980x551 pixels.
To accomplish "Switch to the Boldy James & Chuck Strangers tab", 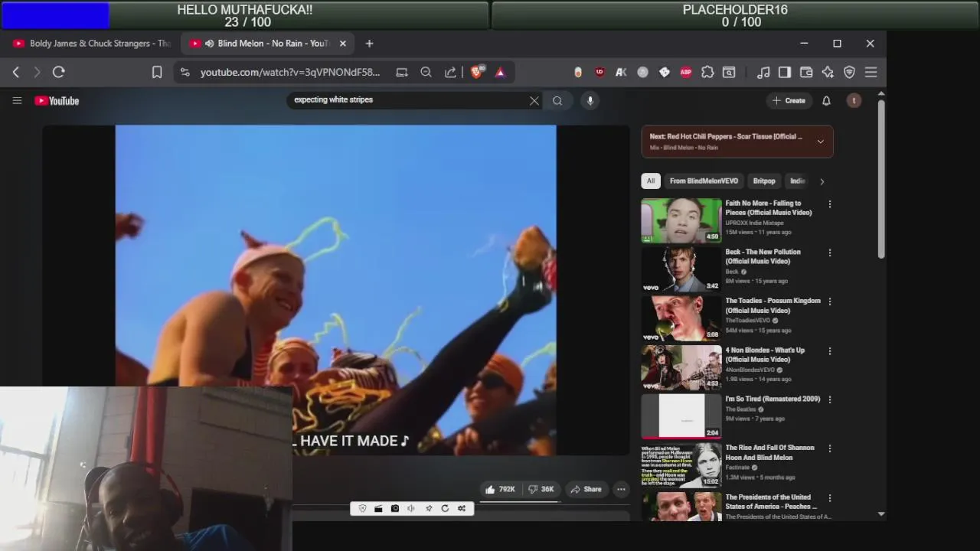I will (91, 44).
